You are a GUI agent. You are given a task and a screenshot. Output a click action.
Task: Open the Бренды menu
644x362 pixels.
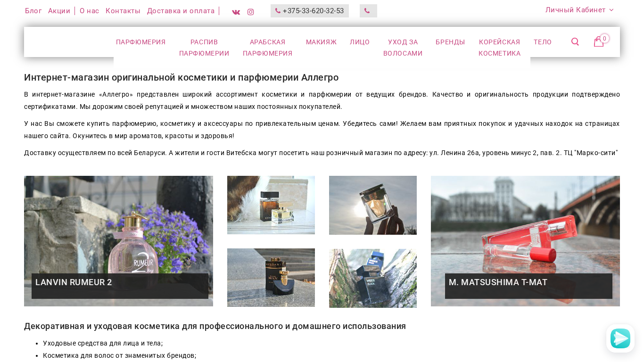point(450,42)
